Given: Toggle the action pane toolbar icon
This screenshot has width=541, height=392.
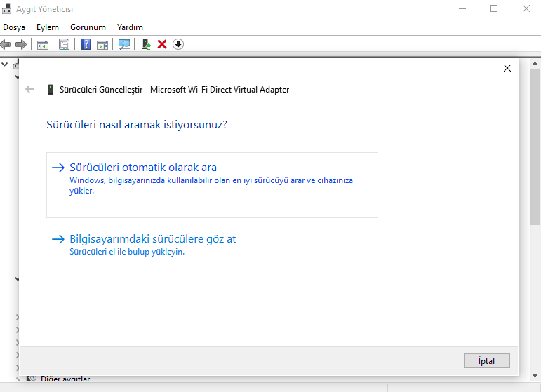Looking at the screenshot, I should (x=102, y=44).
